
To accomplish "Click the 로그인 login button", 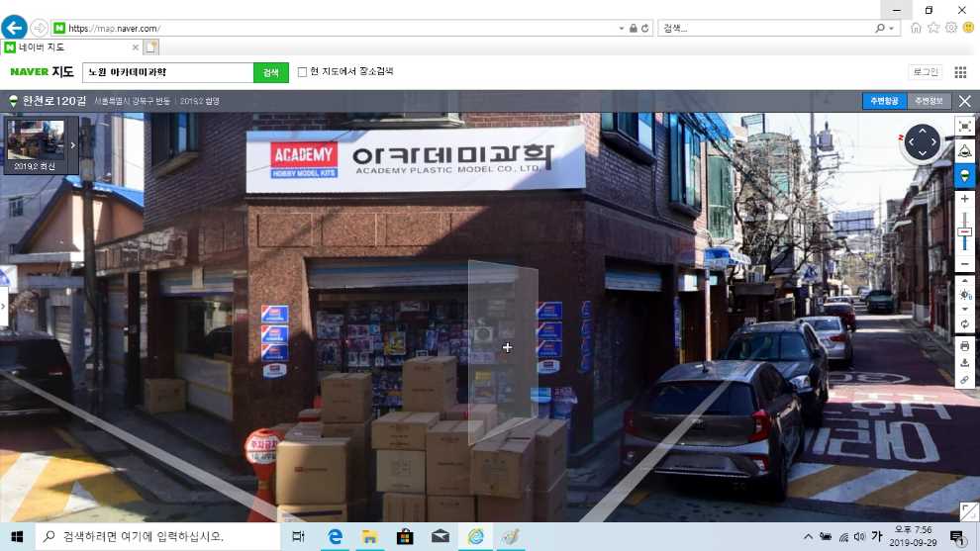I will click(x=925, y=72).
